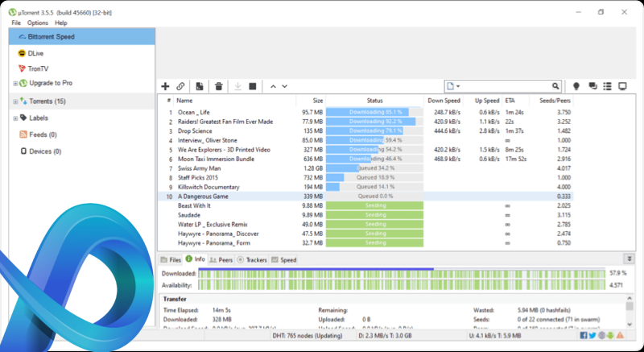
Task: Click the search magnifier icon
Action: [x=555, y=86]
